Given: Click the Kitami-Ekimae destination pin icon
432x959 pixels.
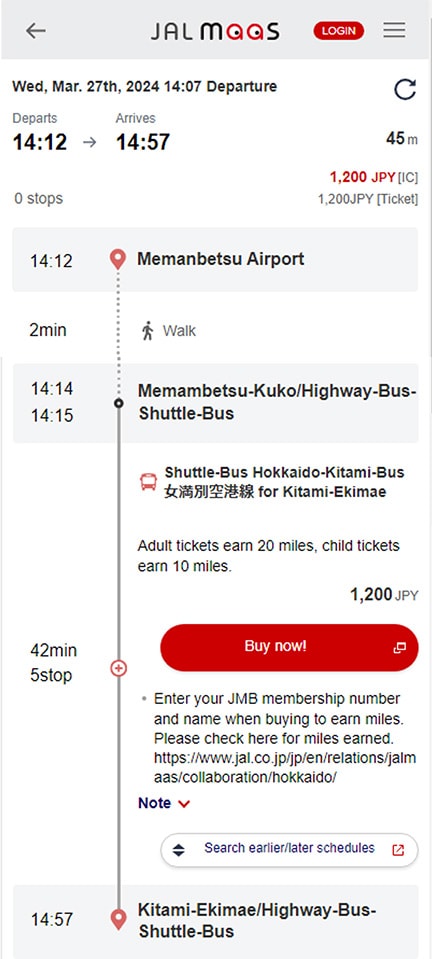Looking at the screenshot, I should tap(118, 920).
